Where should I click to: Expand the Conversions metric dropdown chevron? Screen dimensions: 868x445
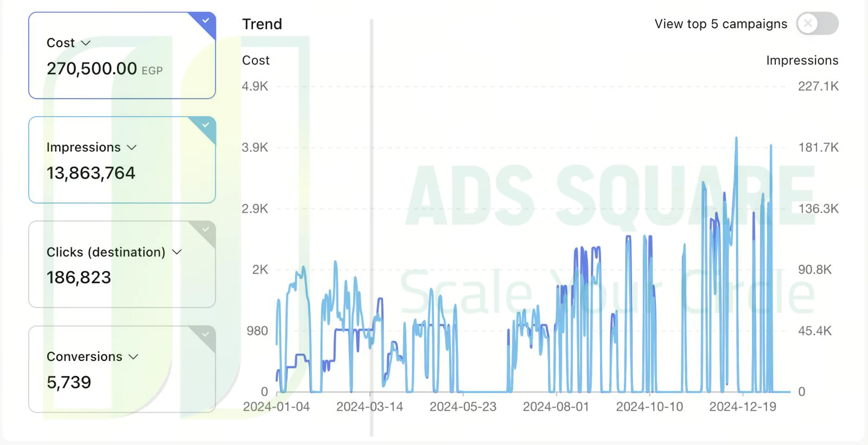click(133, 357)
